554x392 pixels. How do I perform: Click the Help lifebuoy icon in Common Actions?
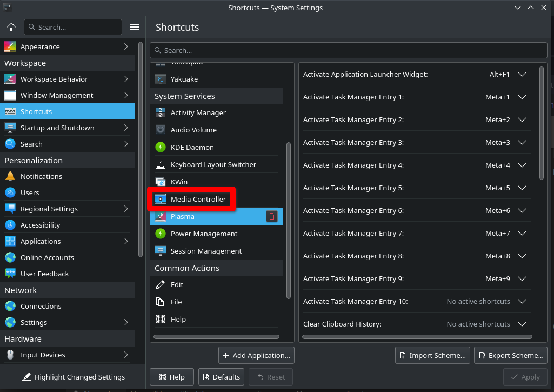(x=161, y=319)
